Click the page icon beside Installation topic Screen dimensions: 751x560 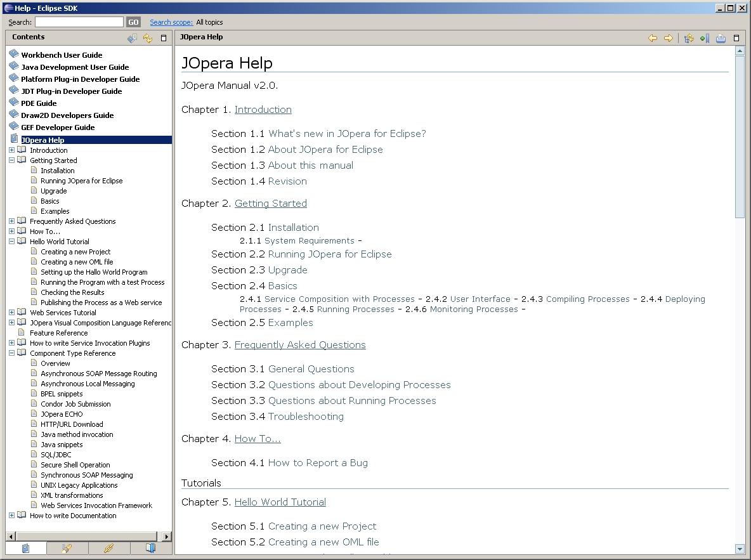(34, 170)
